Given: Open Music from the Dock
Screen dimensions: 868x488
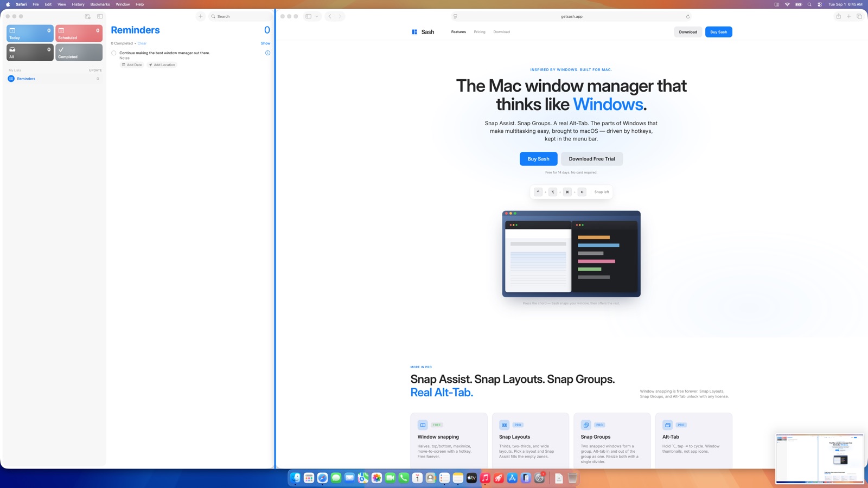Looking at the screenshot, I should (x=485, y=478).
